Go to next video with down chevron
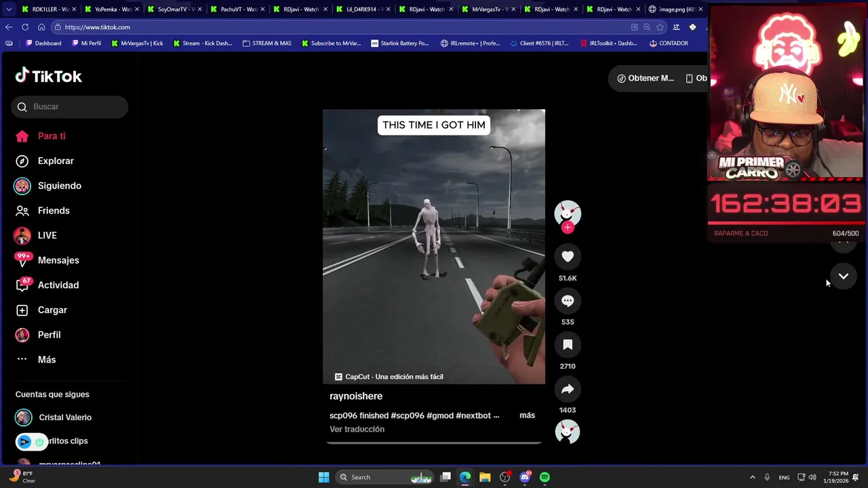The height and width of the screenshot is (488, 868). tap(844, 277)
